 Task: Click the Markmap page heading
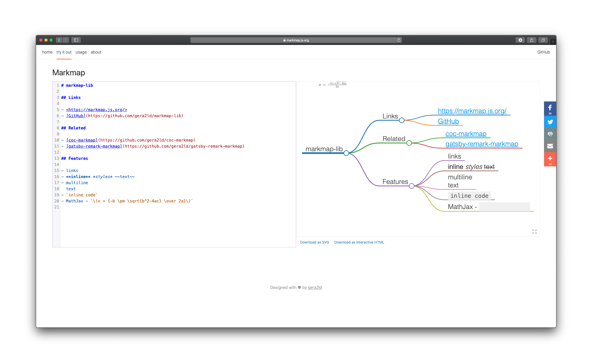pos(69,73)
